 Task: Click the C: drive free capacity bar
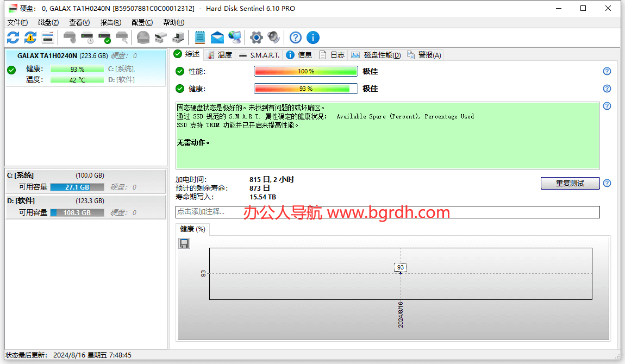(77, 187)
